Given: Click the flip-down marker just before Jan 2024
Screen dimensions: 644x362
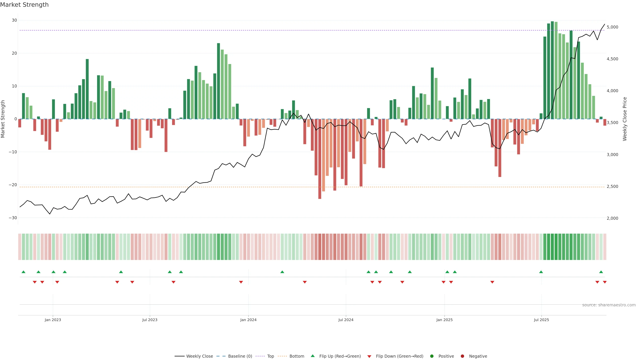Looking at the screenshot, I should (241, 282).
